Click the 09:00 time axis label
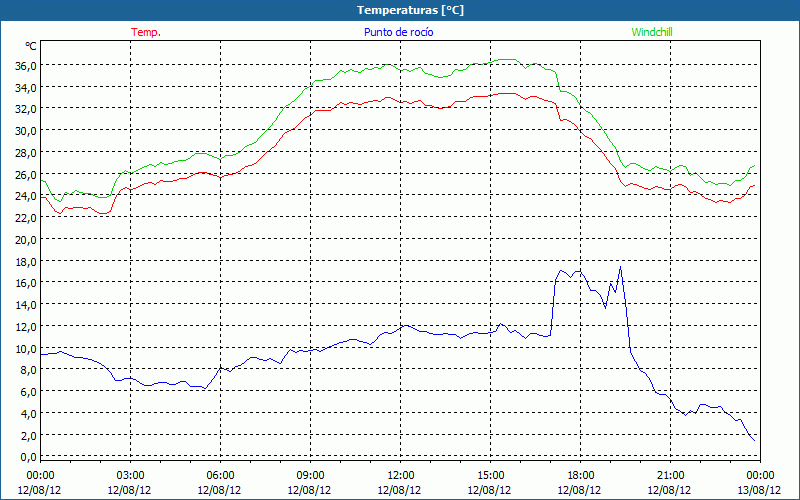The height and width of the screenshot is (500, 800). [310, 476]
